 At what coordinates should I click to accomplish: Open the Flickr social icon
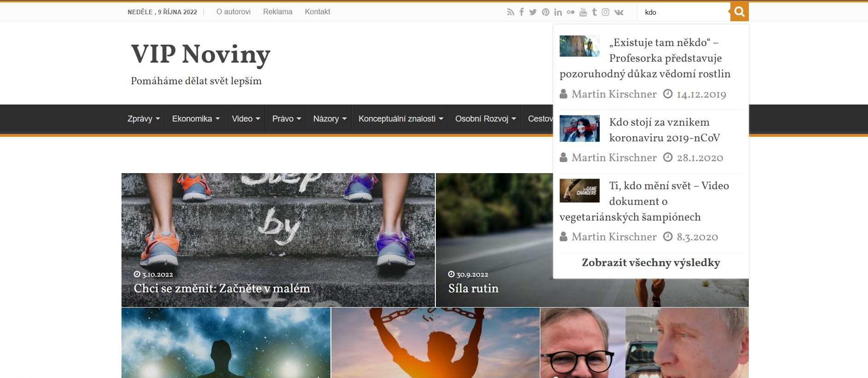tap(571, 12)
